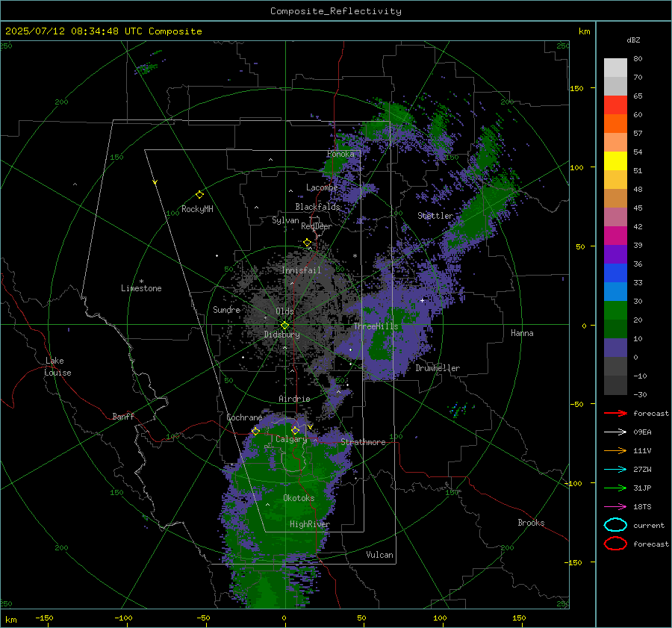
Task: Click the Calgary city label
Action: (291, 439)
